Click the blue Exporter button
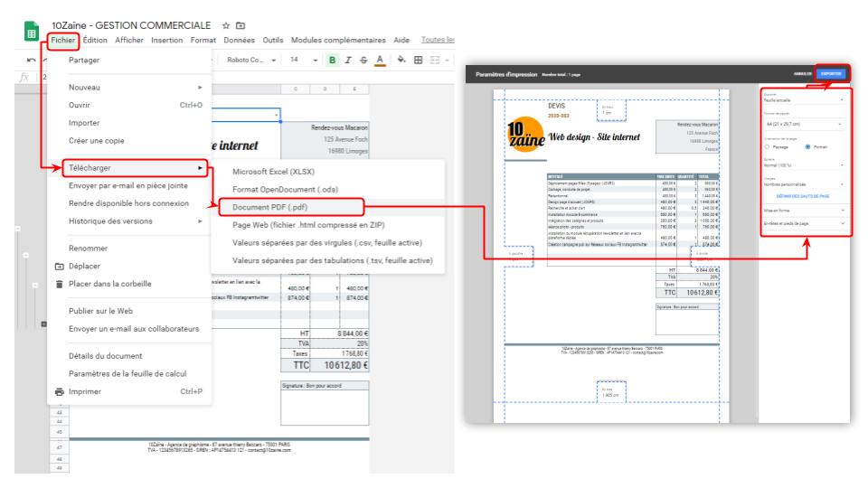The image size is (868, 488). click(x=831, y=73)
